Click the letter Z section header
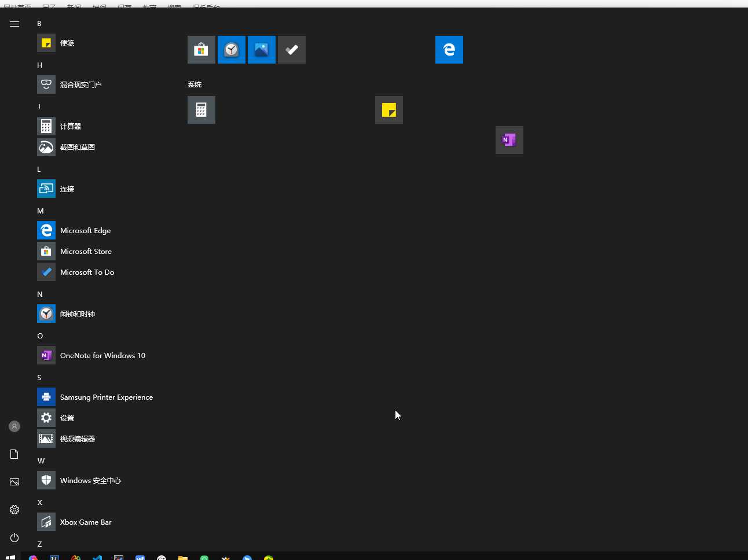The image size is (748, 560). click(x=39, y=544)
